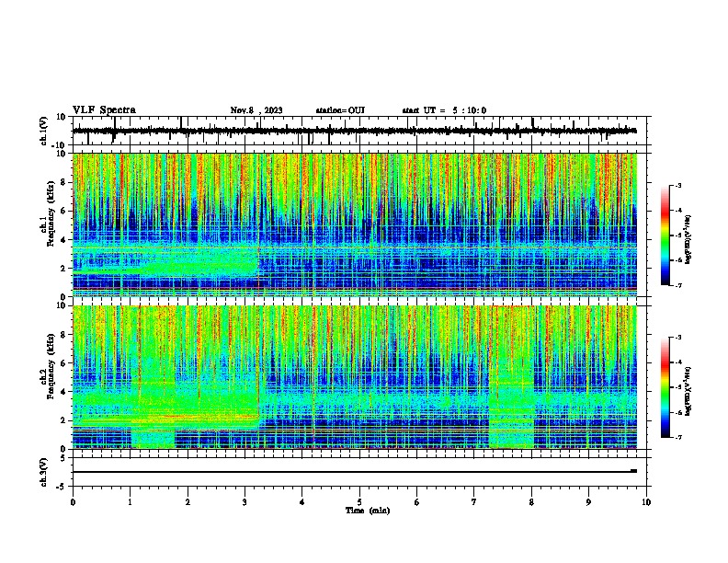Click time axis tick label "4"
728x563 pixels.
pyautogui.click(x=302, y=502)
